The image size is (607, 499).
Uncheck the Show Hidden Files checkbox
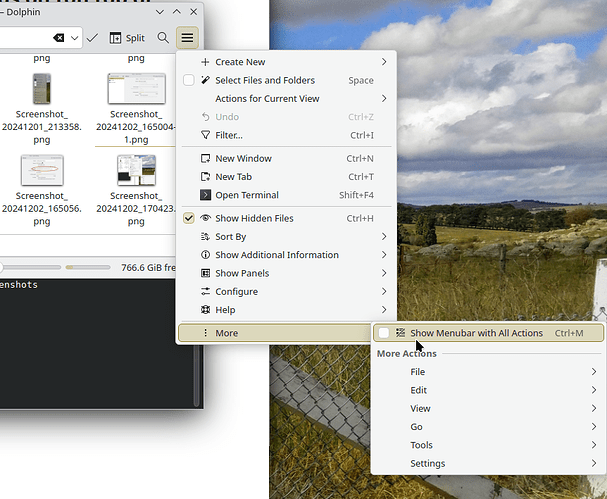(189, 218)
